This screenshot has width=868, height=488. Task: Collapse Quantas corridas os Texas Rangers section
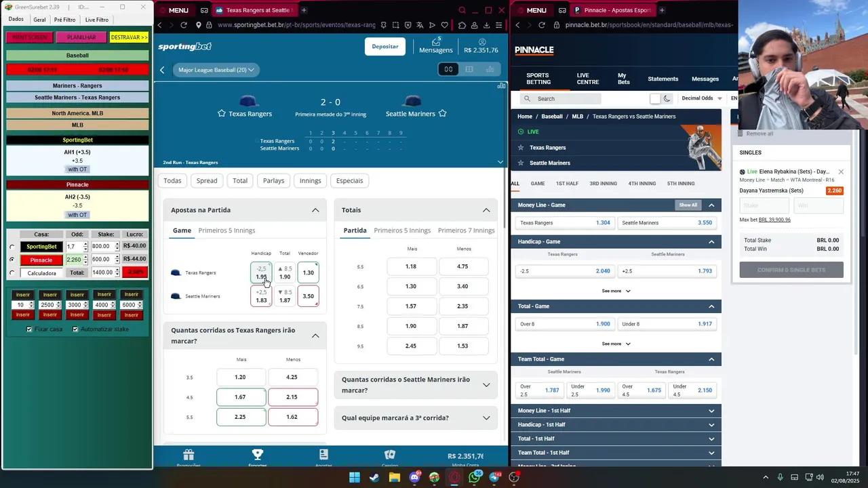pos(315,335)
